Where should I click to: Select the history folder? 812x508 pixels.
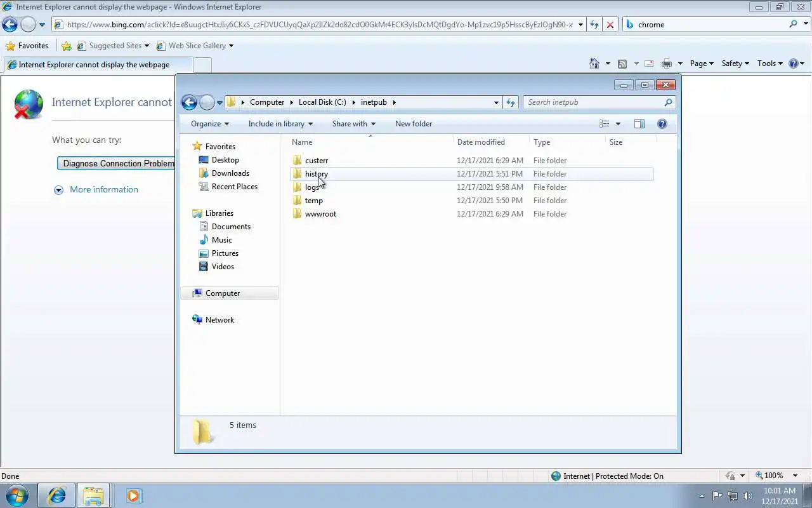[x=472, y=174]
